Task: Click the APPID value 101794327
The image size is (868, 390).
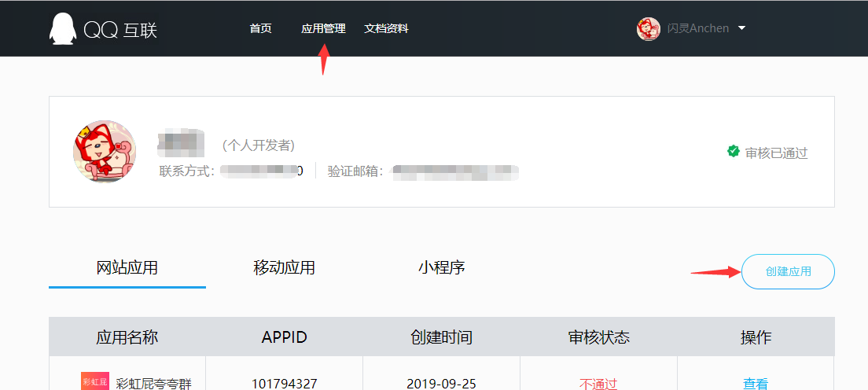Action: [x=284, y=383]
